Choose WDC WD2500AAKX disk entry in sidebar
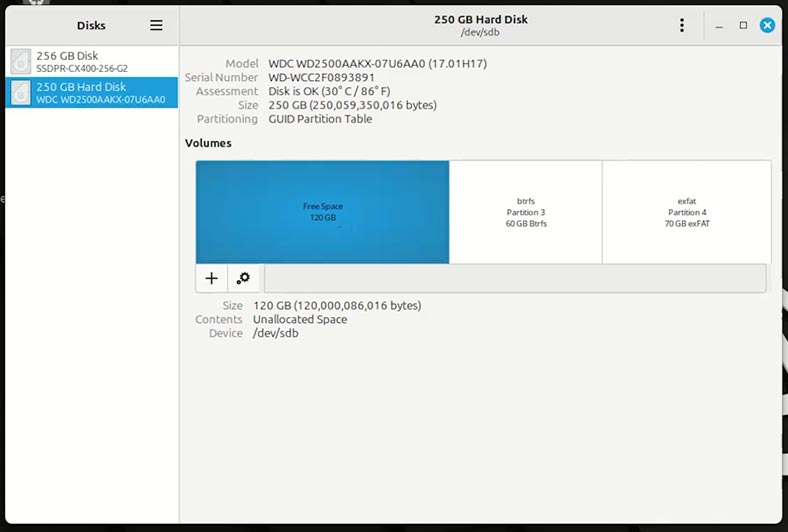Screen dimensions: 788x532 tap(91, 92)
